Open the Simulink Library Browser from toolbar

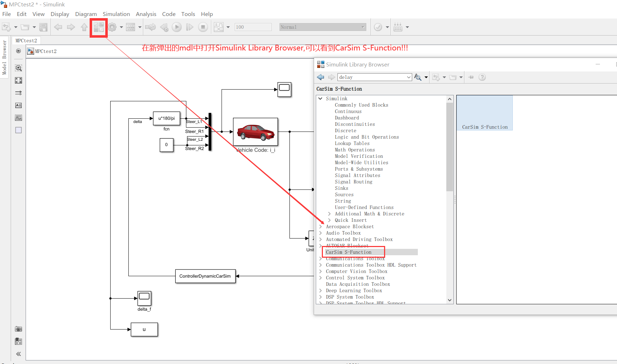point(99,27)
